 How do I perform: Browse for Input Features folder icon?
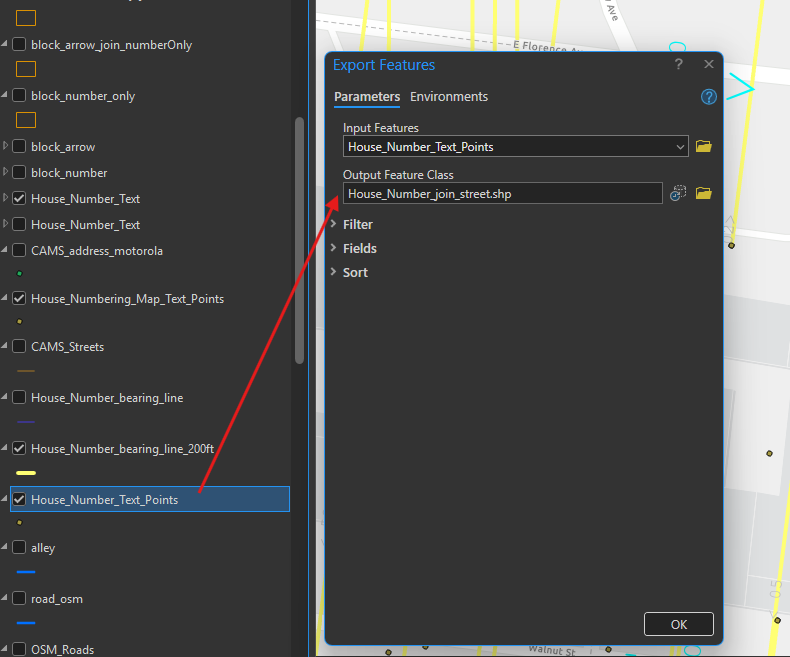[x=703, y=147]
